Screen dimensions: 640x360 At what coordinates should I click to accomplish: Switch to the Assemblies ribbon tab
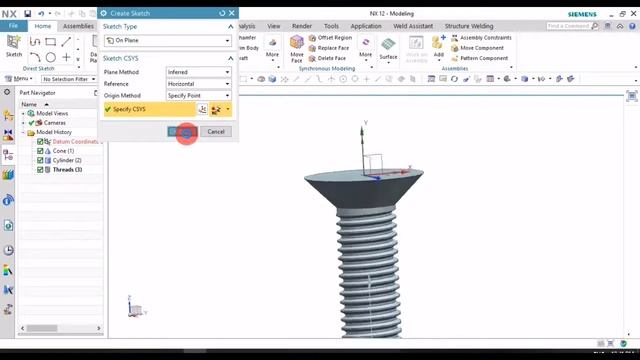pos(78,26)
